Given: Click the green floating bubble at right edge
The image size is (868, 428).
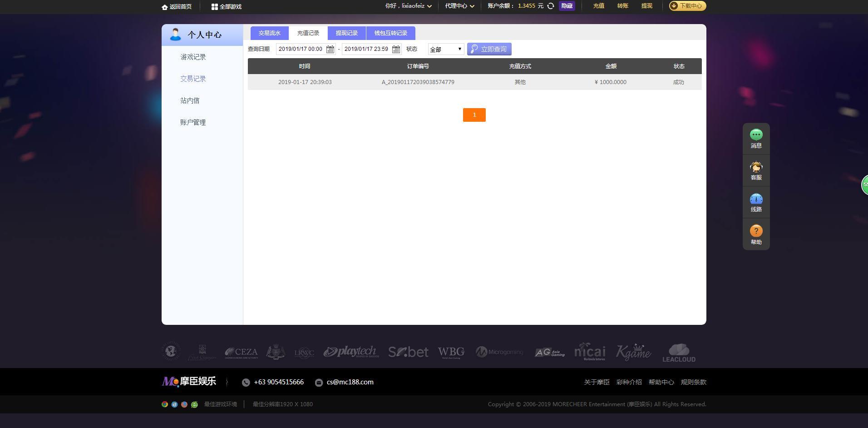Looking at the screenshot, I should 865,185.
